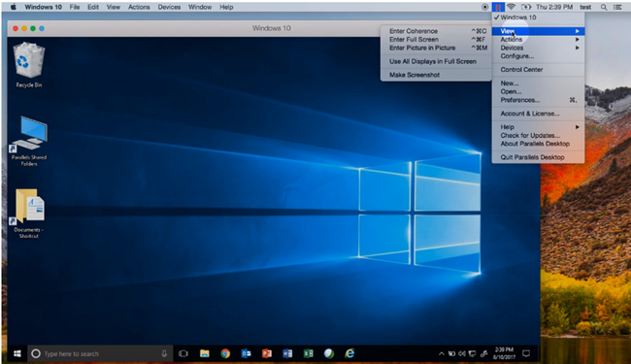Open Parallels Shared Folders desktop icon
The image size is (631, 364).
(29, 141)
